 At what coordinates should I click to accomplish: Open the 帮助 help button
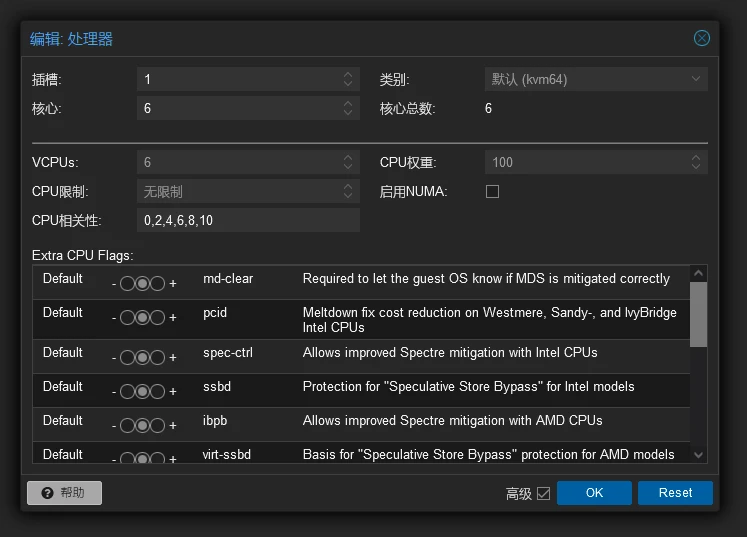click(64, 493)
